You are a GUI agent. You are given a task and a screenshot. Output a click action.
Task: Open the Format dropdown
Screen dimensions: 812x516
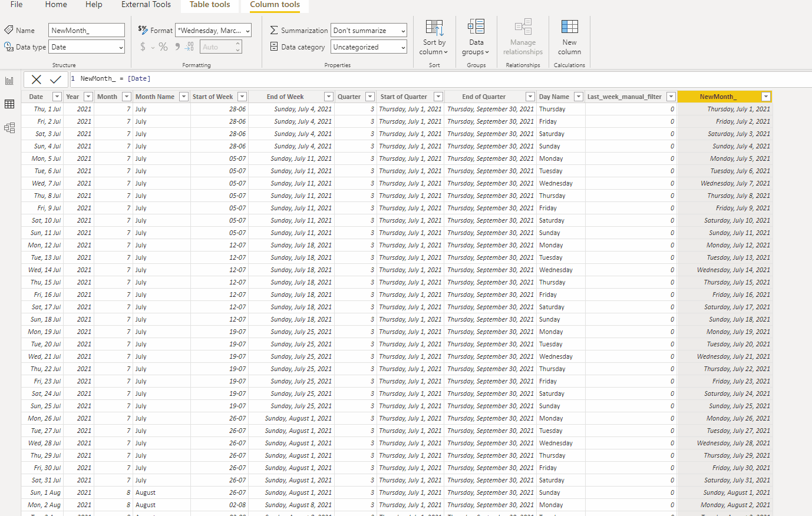click(x=213, y=30)
